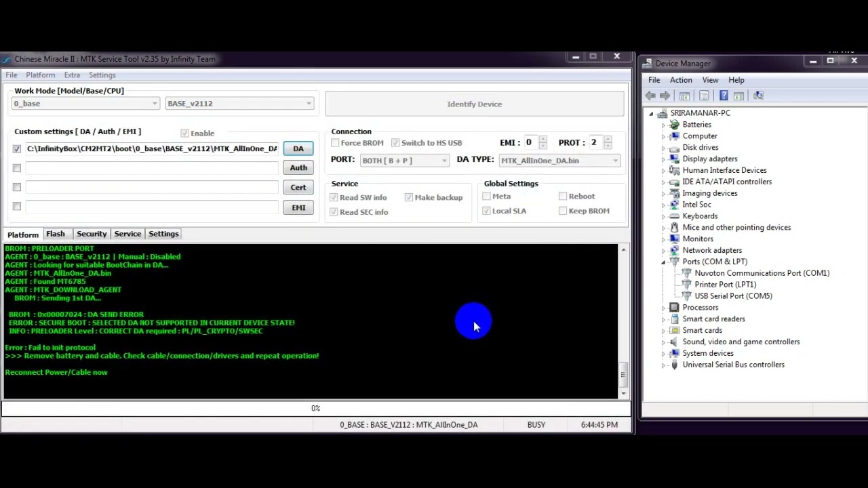Click Human Interface Devices category icon
The height and width of the screenshot is (488, 868).
click(674, 171)
